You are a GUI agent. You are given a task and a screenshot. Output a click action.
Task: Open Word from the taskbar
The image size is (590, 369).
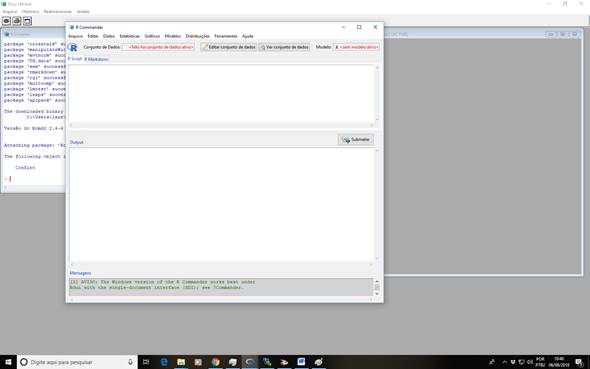coord(301,362)
